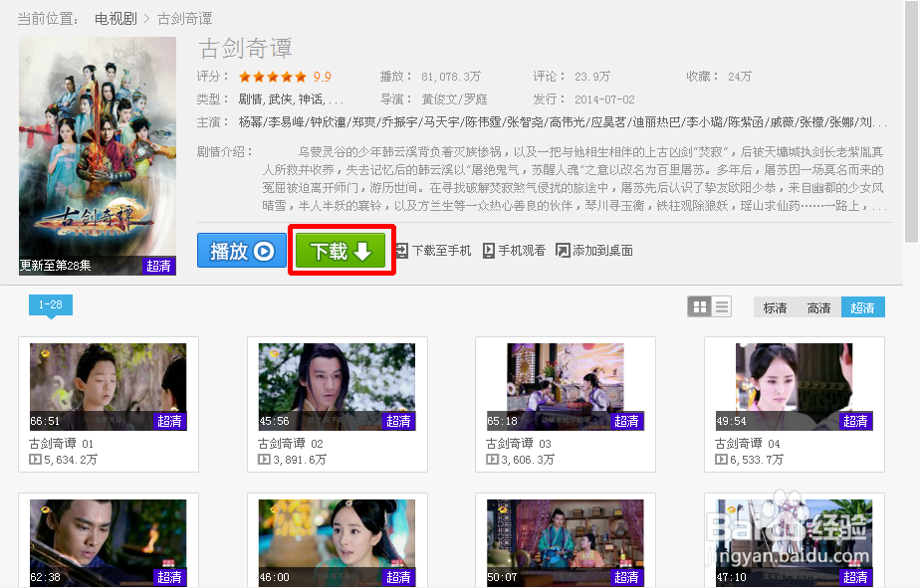Viewport: 920px width, 588px height.
Task: Open episode 04 thumbnail (49:54)
Action: [794, 387]
